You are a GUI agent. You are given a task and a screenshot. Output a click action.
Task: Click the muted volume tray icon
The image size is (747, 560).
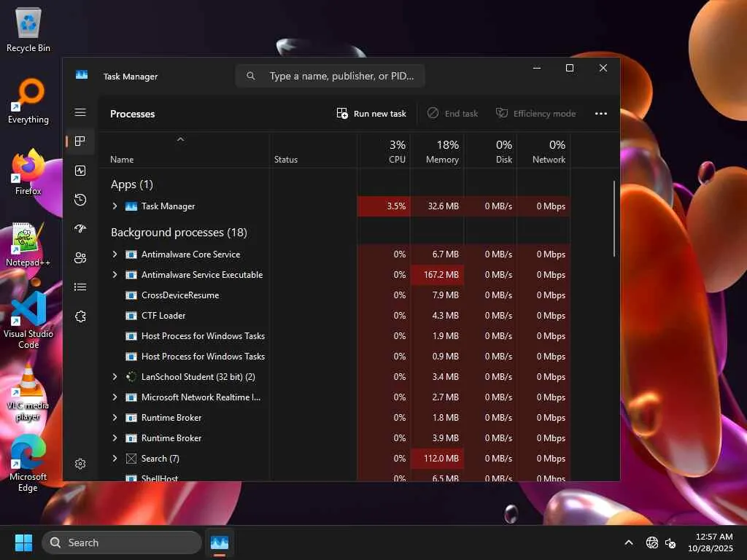[670, 542]
